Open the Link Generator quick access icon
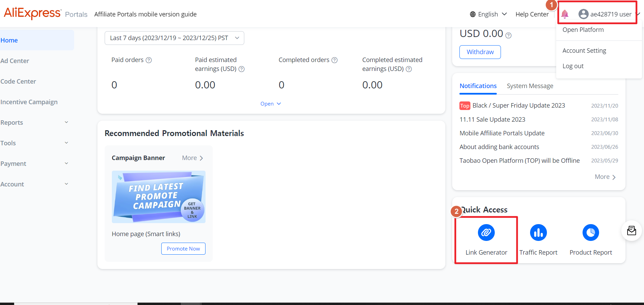This screenshot has width=644, height=305. (486, 233)
